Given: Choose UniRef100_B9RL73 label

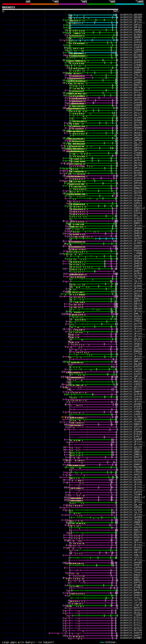Looking at the screenshot, I should click(131, 314).
